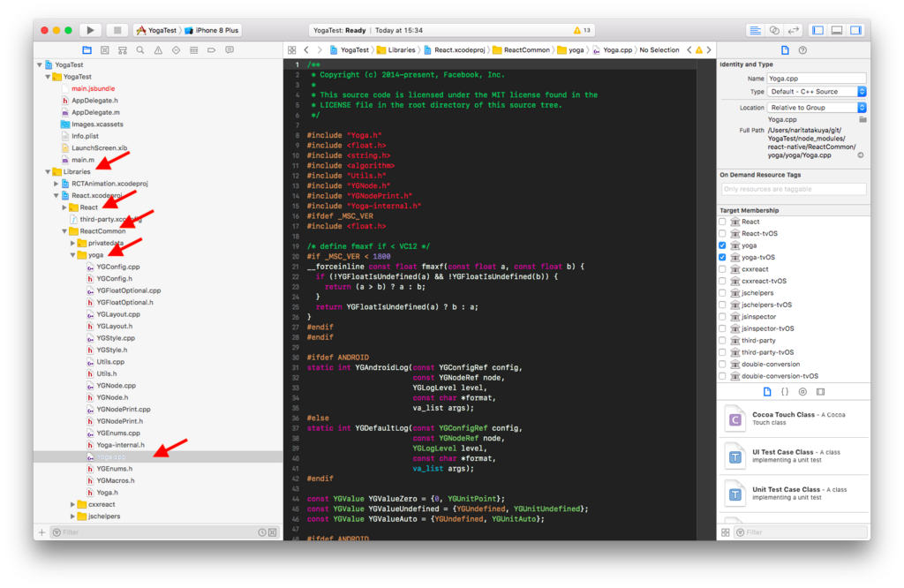Edit the Name field Yoga.cpp
Screen dimensions: 904x588
pos(816,79)
